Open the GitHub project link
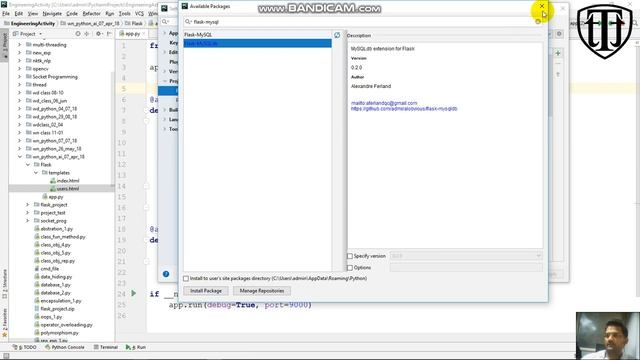This screenshot has width=640, height=360. (404, 109)
